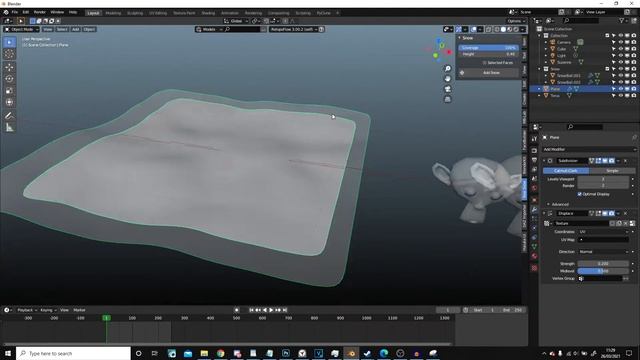Select the Measure tool
This screenshot has width=640, height=360.
(9, 128)
